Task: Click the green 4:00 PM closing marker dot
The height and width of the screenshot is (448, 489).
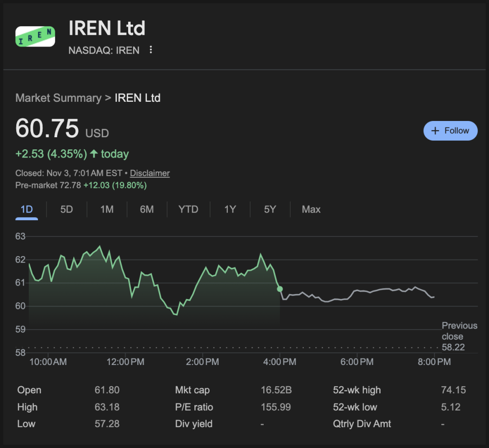Action: click(280, 289)
